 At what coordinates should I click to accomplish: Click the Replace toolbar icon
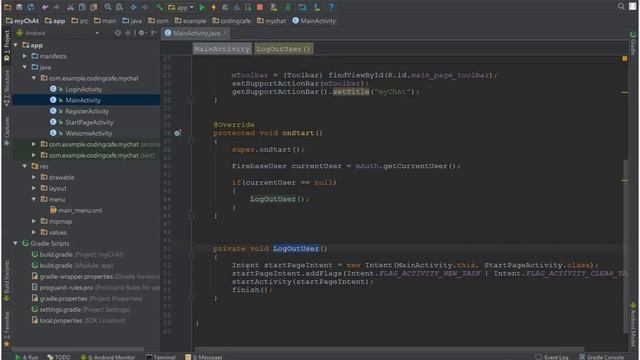point(119,7)
